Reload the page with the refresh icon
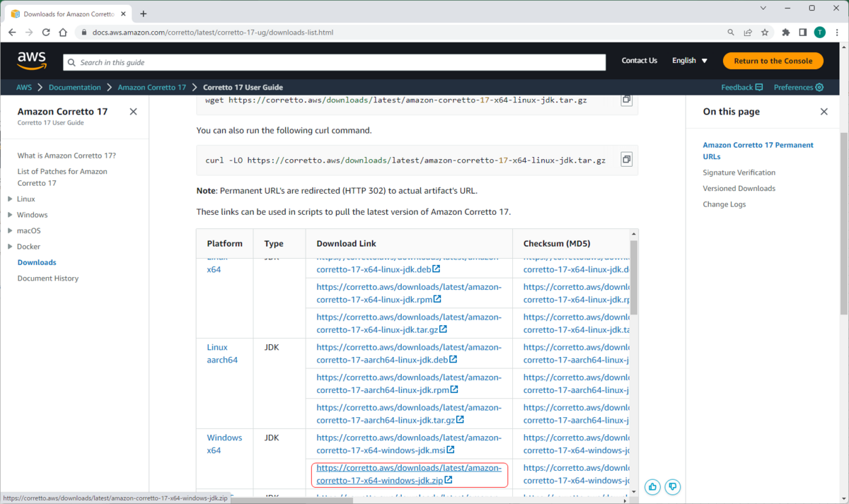Screen dimensions: 849x504 pos(46,33)
